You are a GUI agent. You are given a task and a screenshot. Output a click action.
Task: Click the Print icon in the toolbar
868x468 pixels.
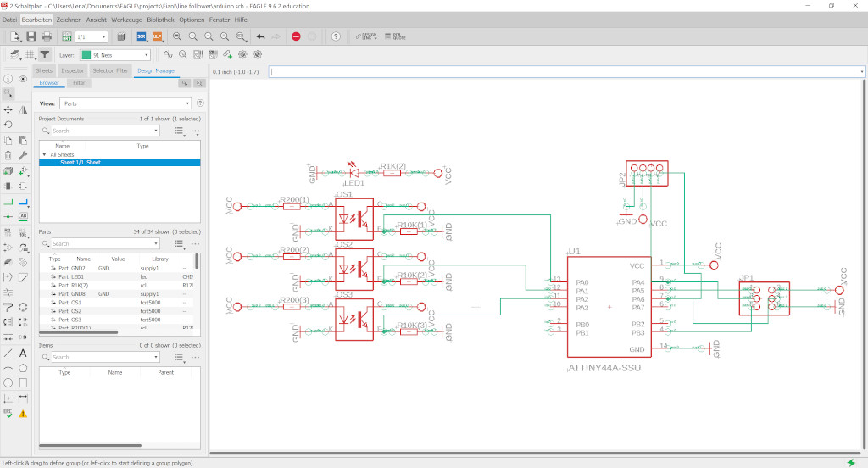point(47,36)
